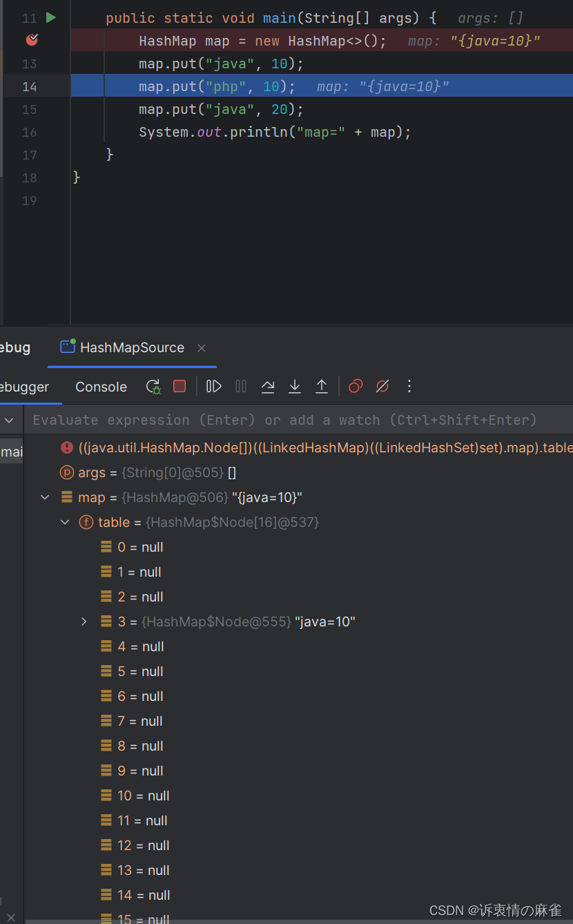Switch to the Debugger tab
The image size is (573, 924).
[x=25, y=387]
